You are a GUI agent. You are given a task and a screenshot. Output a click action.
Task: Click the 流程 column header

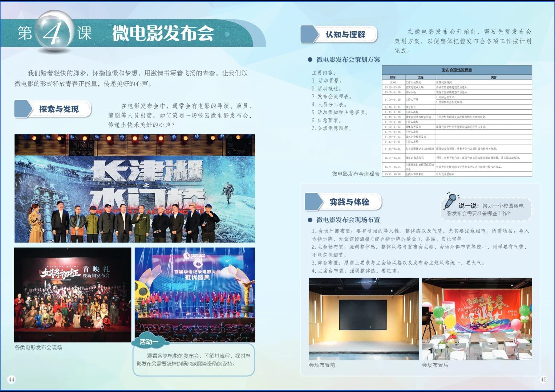tap(420, 77)
